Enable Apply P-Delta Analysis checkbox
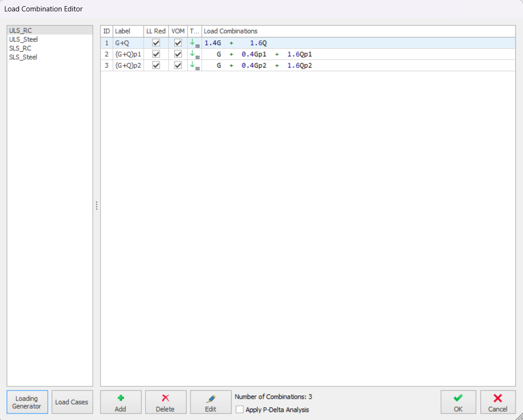 click(x=240, y=410)
